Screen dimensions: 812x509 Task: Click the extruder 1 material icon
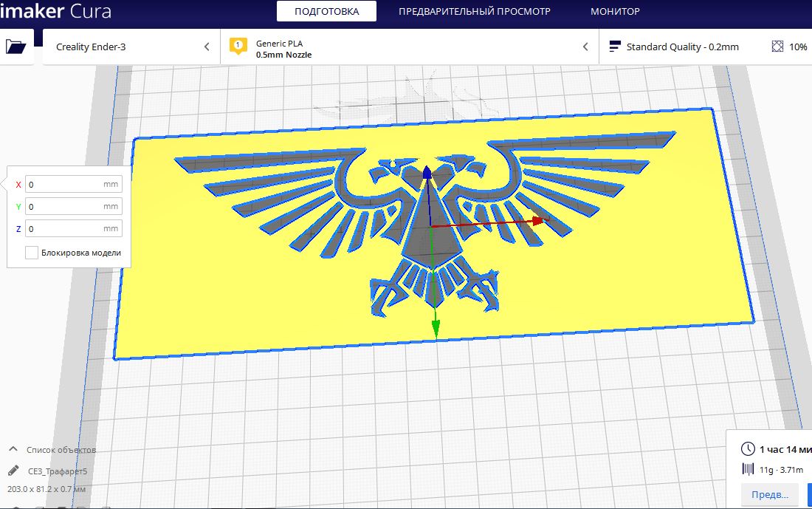[x=238, y=46]
